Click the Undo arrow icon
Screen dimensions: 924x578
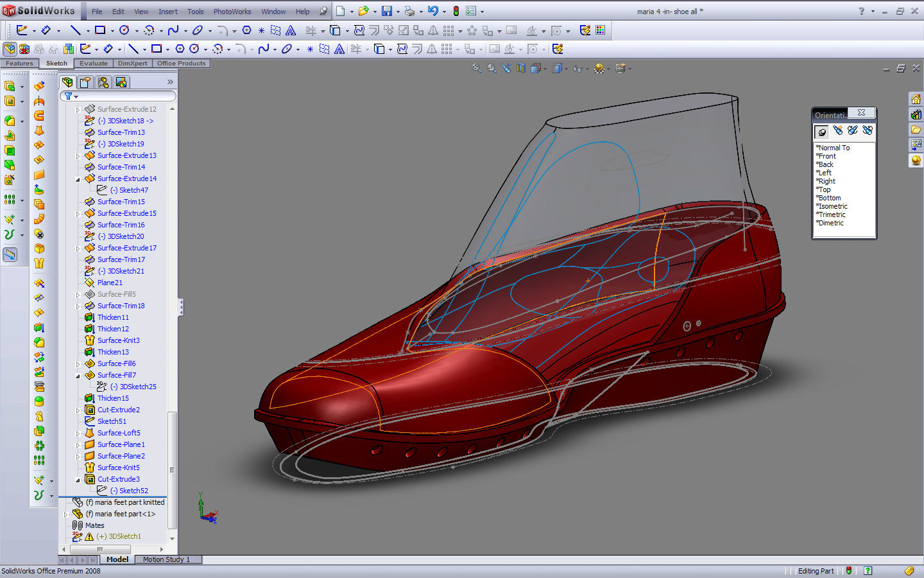[433, 11]
